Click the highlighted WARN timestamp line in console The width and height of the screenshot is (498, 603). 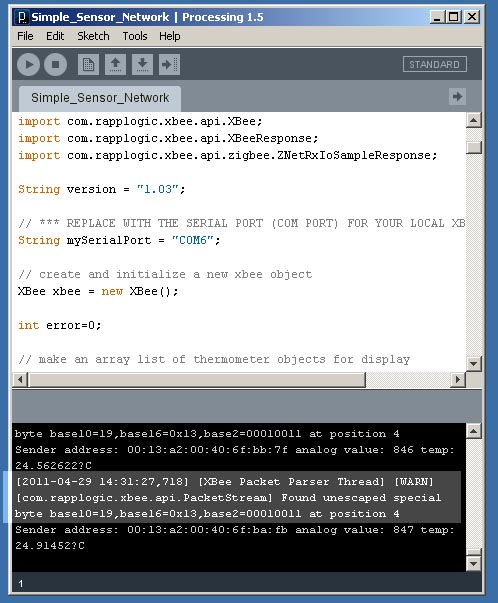pos(224,481)
